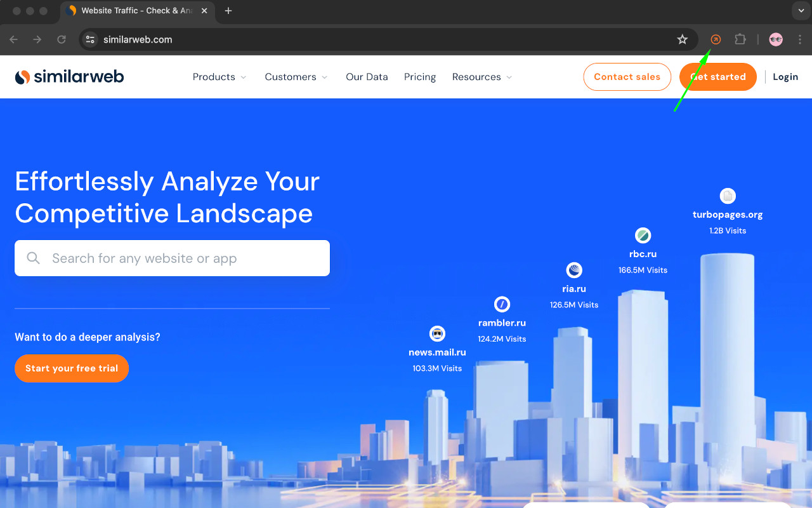Open the Our Data page
812x508 pixels.
(x=367, y=77)
